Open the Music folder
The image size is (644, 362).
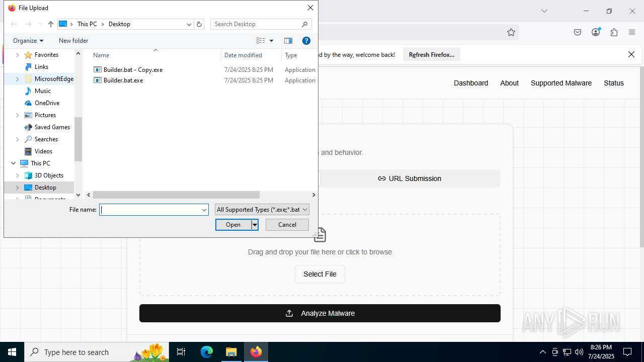tap(42, 91)
